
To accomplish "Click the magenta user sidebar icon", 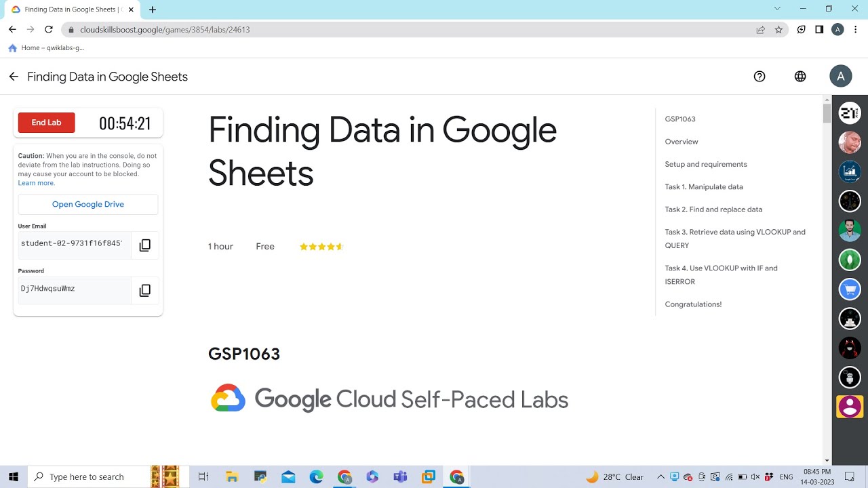I will (x=850, y=406).
